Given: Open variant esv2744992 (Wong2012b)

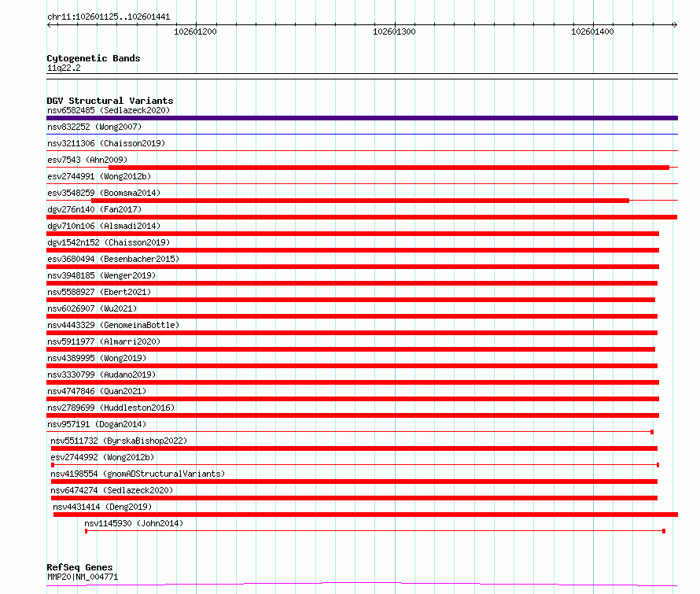Looking at the screenshot, I should pos(102,457).
